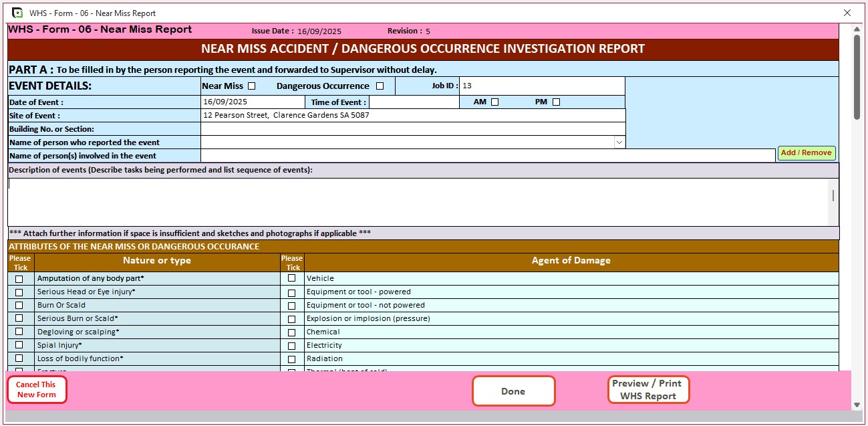Tick the Radiation checkbox

pos(291,359)
